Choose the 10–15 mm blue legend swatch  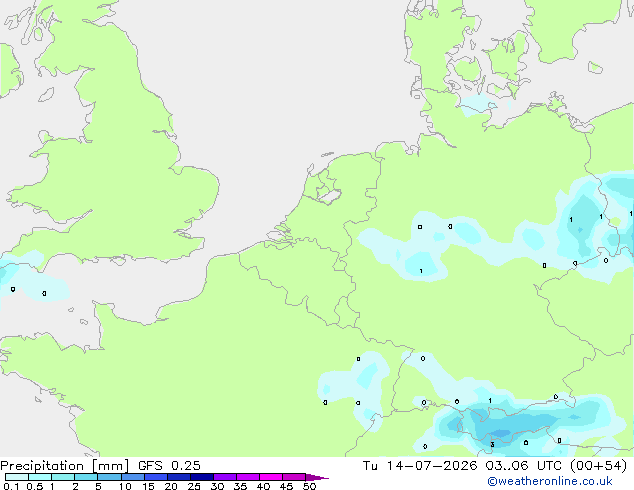click(132, 477)
